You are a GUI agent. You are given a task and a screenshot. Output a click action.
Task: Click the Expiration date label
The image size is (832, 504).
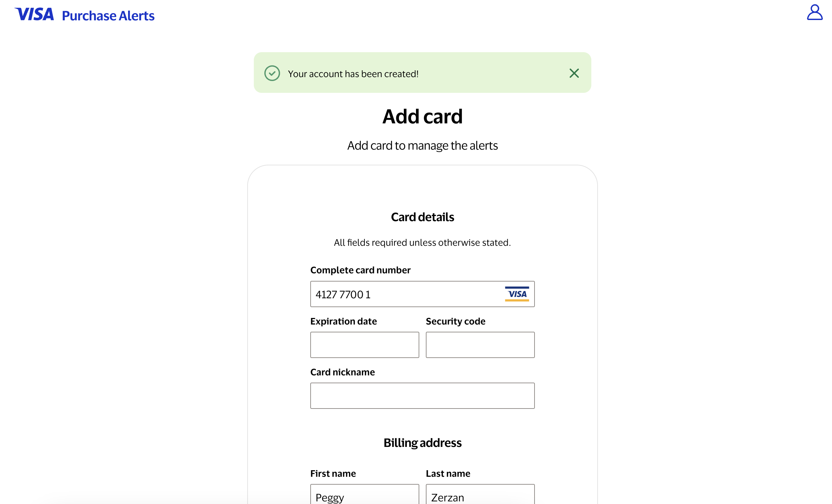pos(343,321)
